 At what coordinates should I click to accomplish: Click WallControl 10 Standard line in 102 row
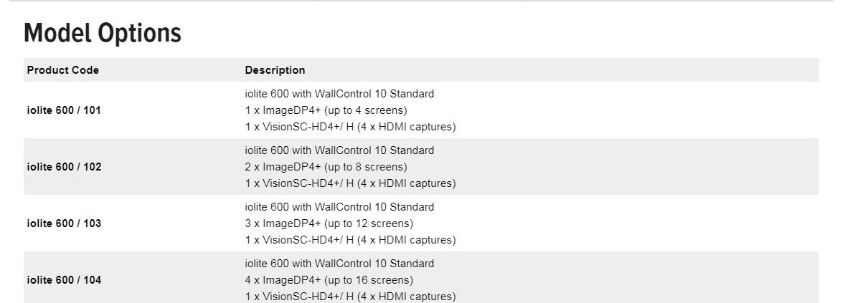point(339,150)
